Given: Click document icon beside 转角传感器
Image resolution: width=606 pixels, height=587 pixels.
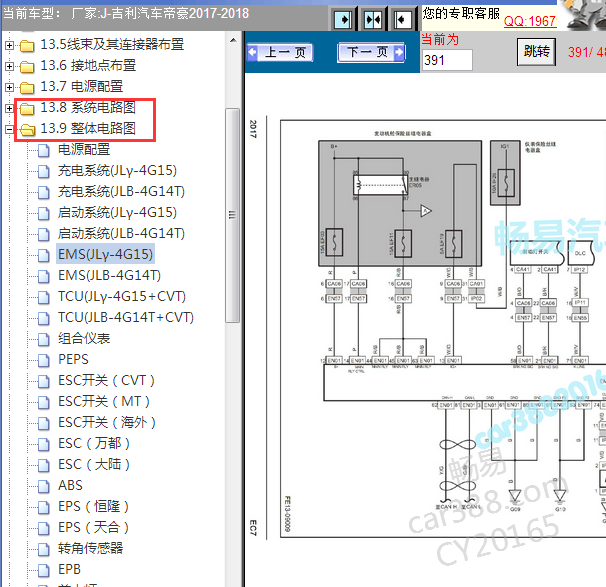Looking at the screenshot, I should (44, 549).
